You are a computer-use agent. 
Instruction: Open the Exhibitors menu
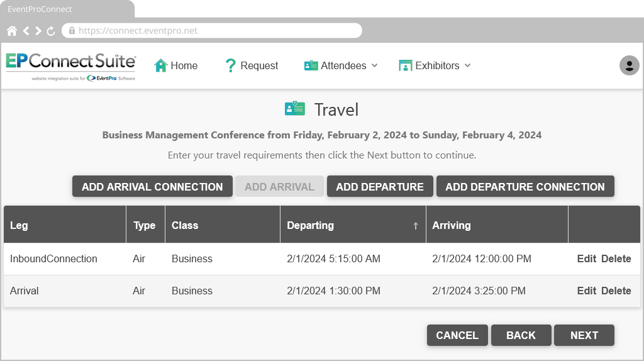[x=435, y=65]
